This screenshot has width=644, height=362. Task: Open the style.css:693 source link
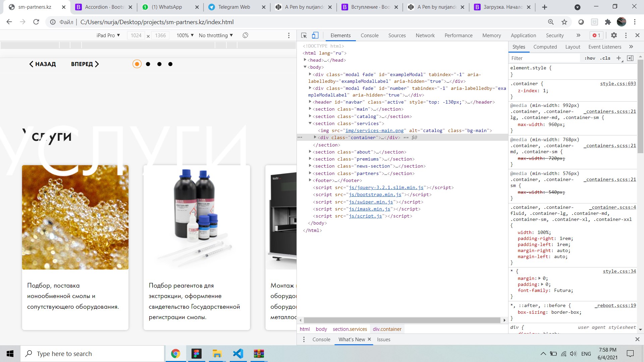click(618, 83)
